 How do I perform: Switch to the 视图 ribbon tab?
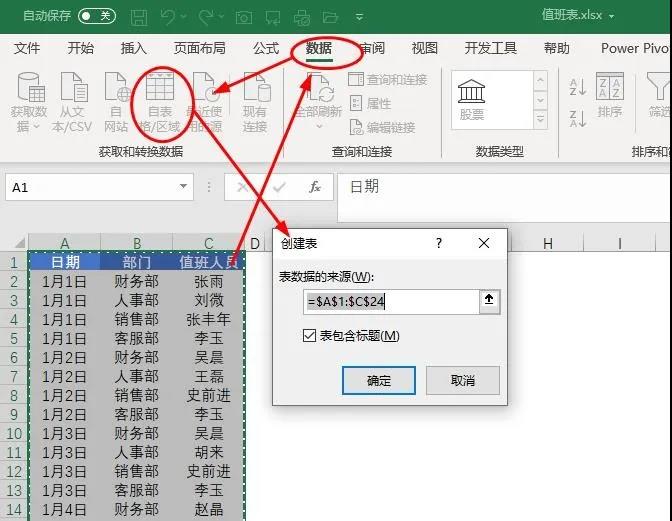[425, 48]
